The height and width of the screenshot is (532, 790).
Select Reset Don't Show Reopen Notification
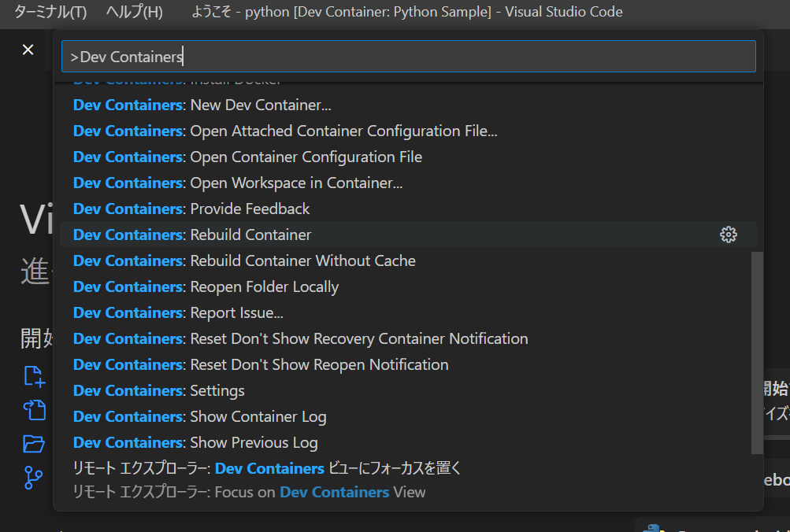[x=408, y=364]
